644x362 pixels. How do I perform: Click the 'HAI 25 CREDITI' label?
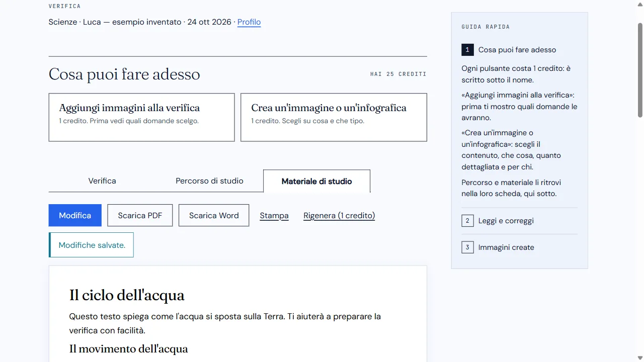(398, 74)
